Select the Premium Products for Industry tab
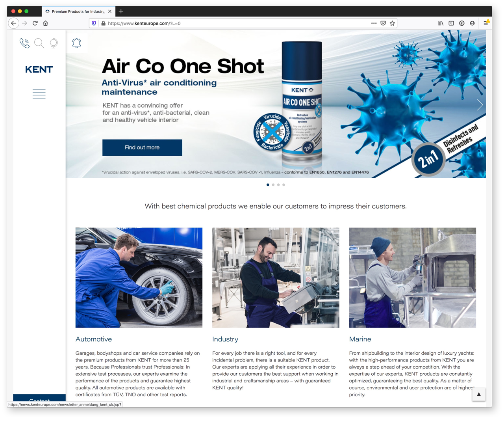 78,11
